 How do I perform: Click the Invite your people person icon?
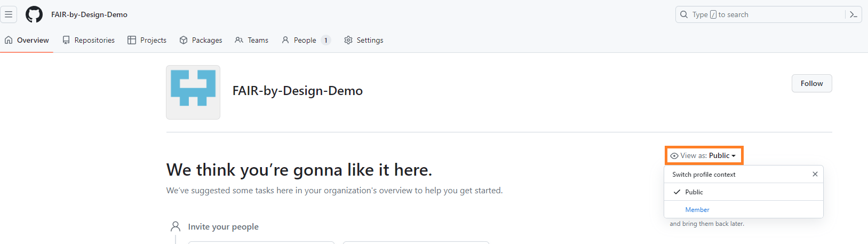(x=176, y=227)
